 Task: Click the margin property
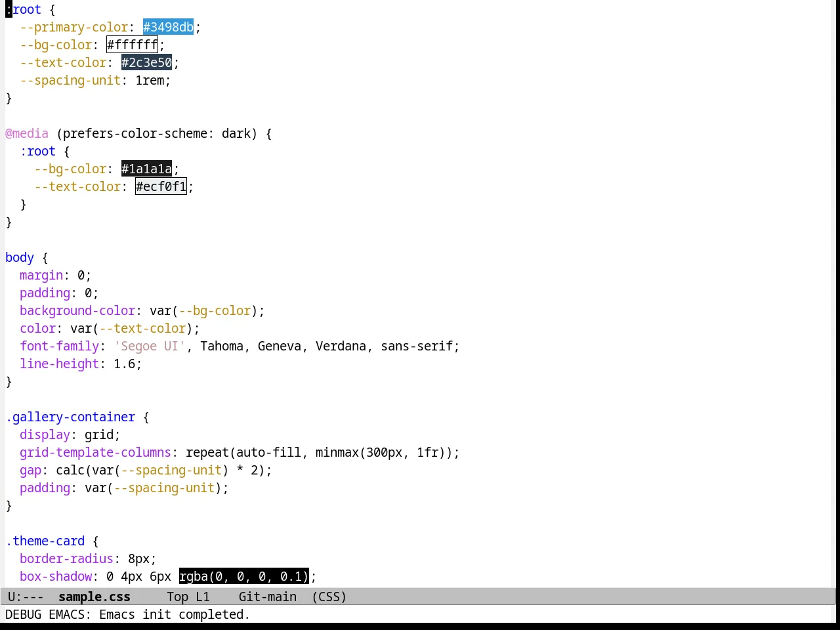click(41, 275)
